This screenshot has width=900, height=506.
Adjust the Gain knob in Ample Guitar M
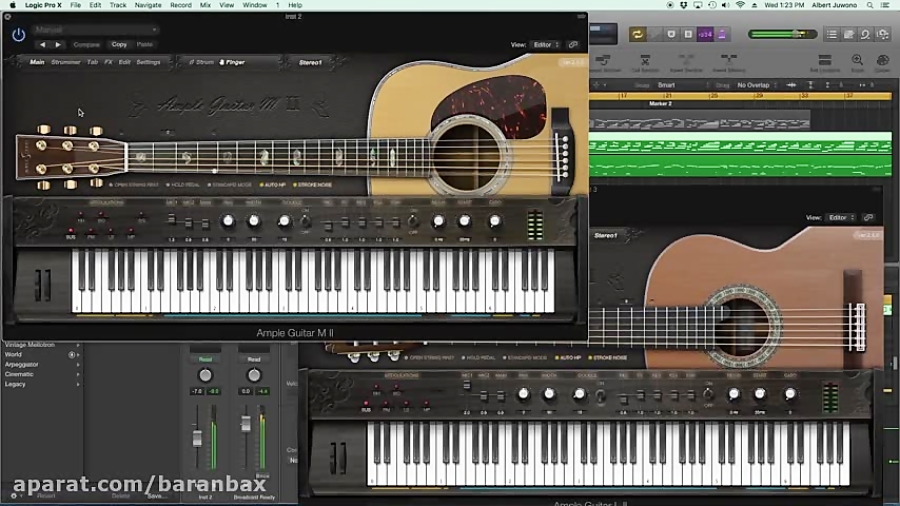[x=495, y=221]
